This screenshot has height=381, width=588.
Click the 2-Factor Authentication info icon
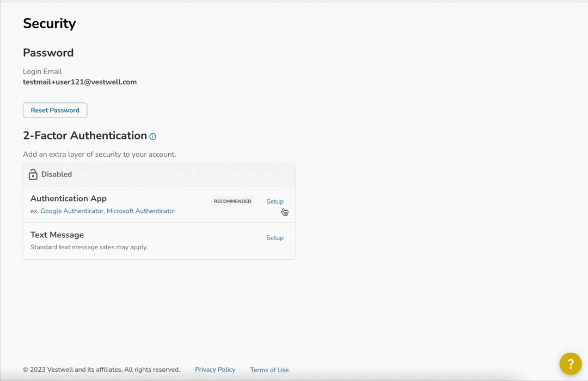coord(152,137)
